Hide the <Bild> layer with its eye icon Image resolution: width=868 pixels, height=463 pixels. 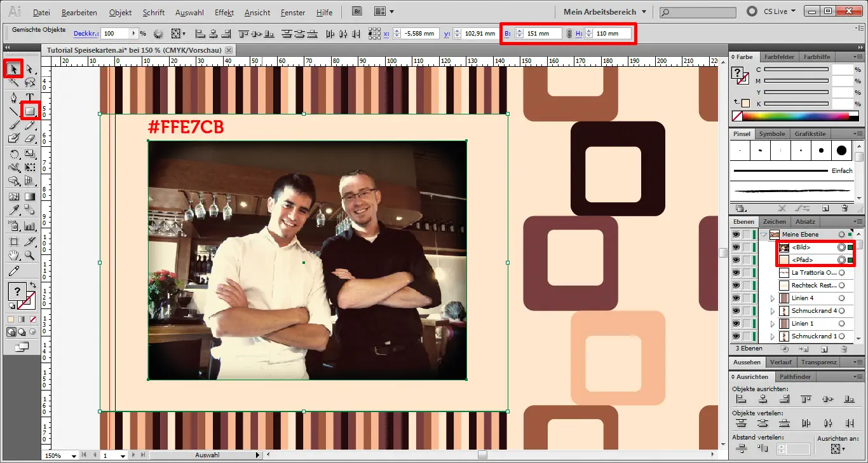pyautogui.click(x=736, y=247)
